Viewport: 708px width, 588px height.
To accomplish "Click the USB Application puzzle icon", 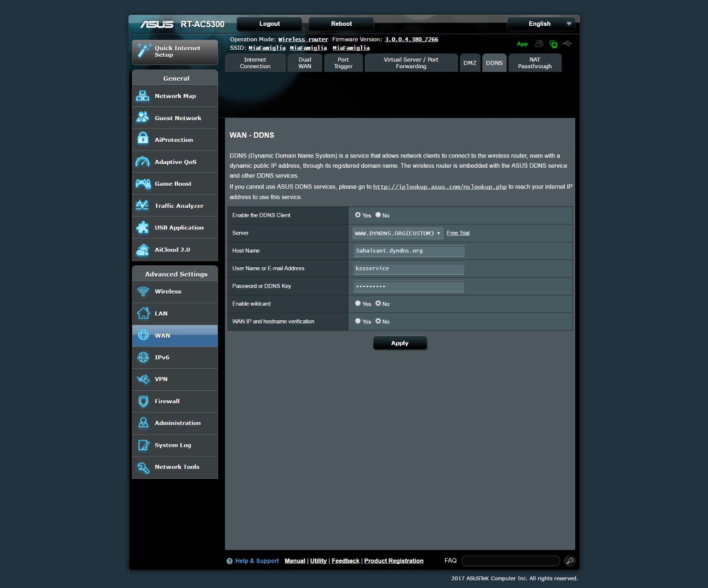I will (x=143, y=227).
